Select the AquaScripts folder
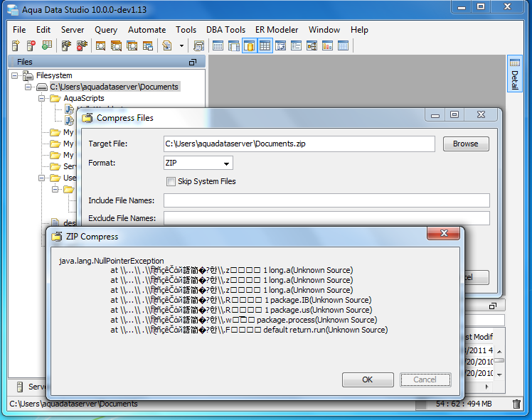Image resolution: width=532 pixels, height=420 pixels. pyautogui.click(x=84, y=98)
